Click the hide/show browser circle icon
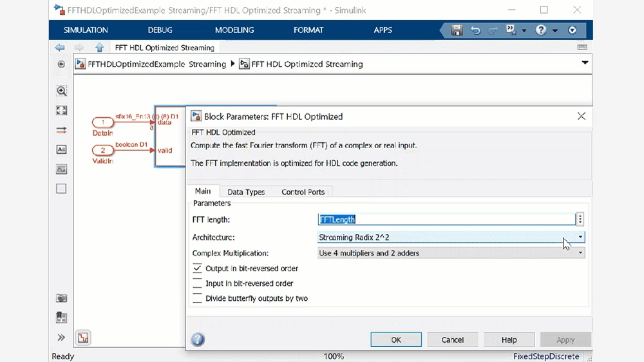The width and height of the screenshot is (644, 362). [x=61, y=64]
